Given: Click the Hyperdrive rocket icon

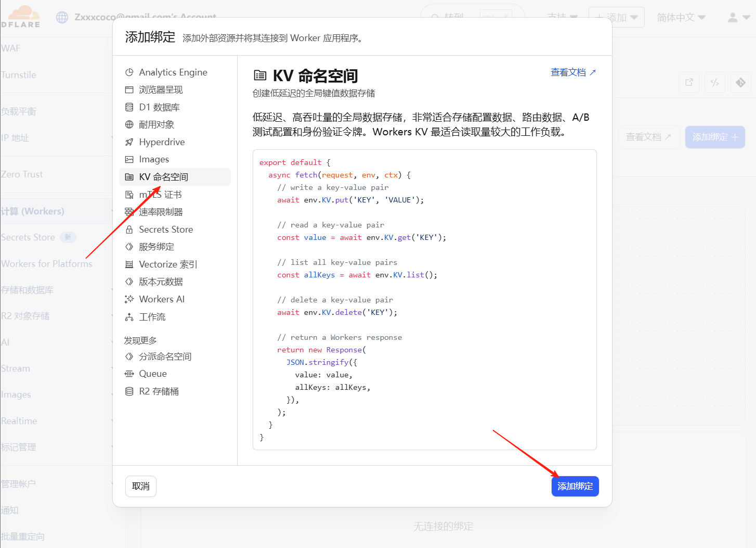Looking at the screenshot, I should click(129, 142).
